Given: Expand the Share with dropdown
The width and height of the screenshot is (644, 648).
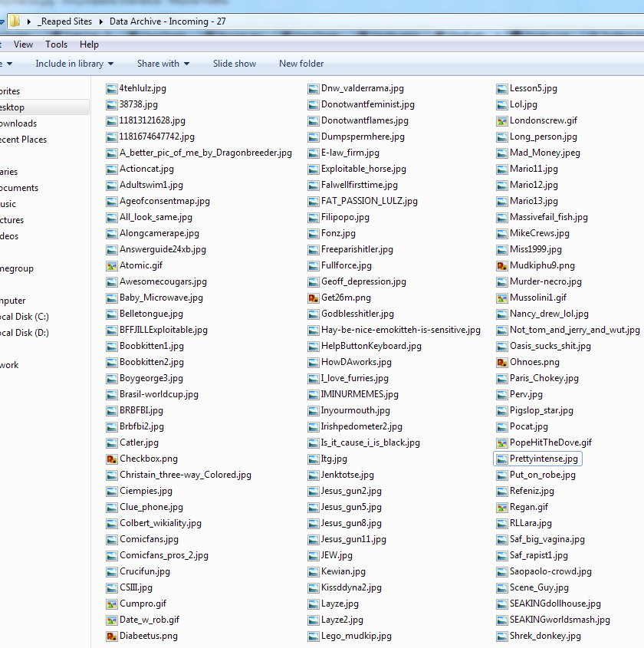Looking at the screenshot, I should 163,64.
